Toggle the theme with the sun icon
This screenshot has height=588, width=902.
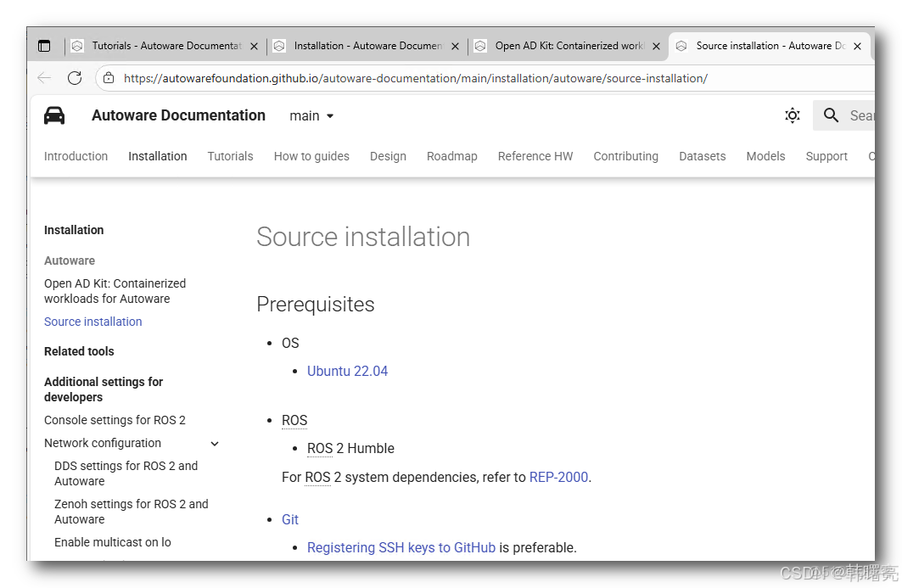[793, 115]
